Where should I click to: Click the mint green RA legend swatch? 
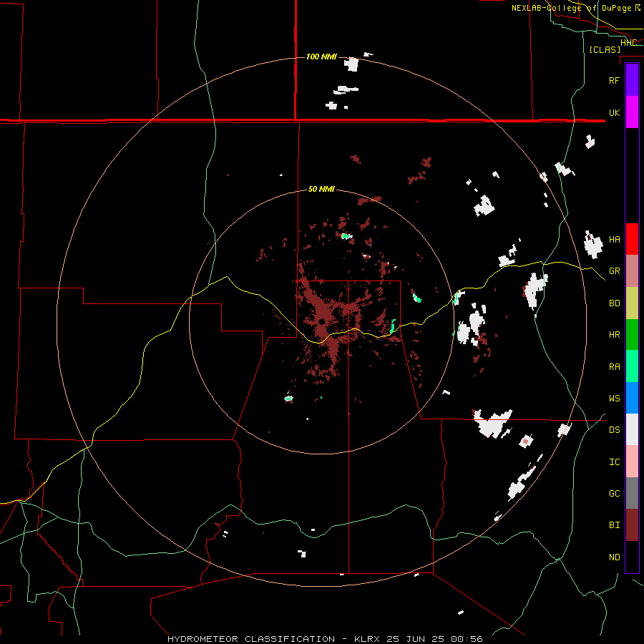point(632,366)
